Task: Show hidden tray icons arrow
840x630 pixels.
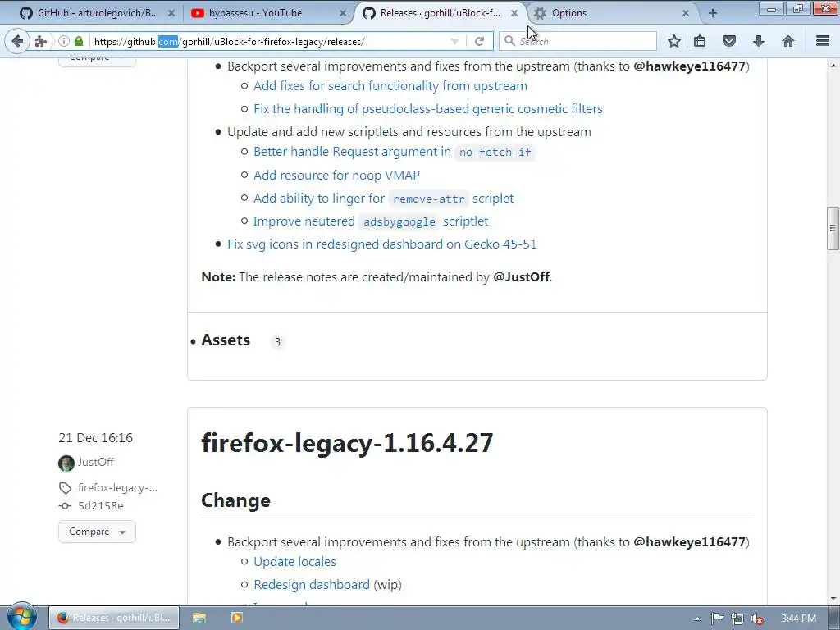Action: point(697,619)
